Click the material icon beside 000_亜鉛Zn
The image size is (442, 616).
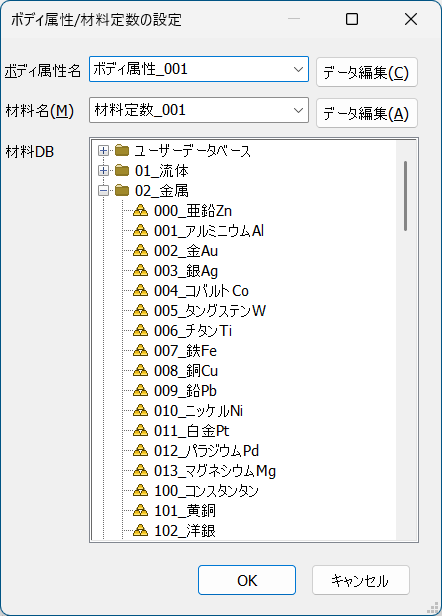(x=140, y=211)
